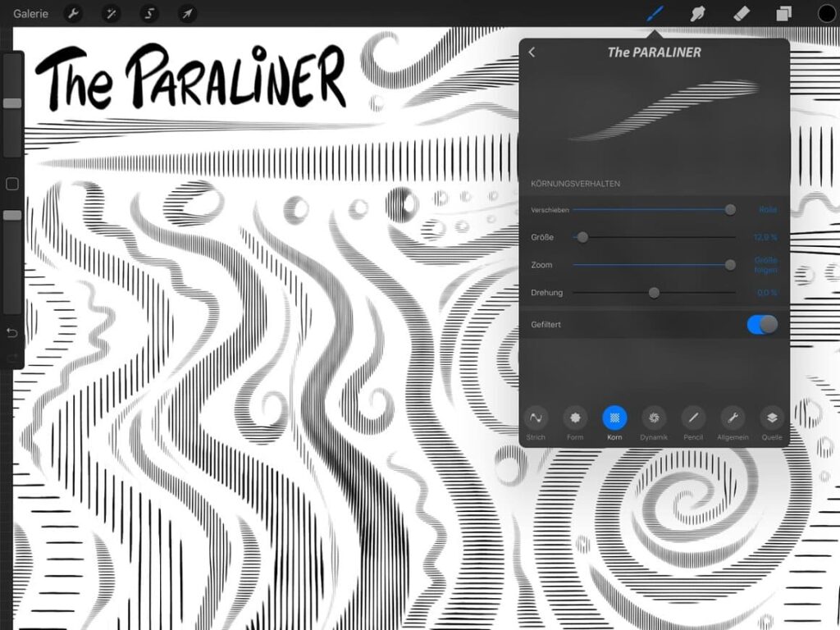Screen dimensions: 840x630
Task: Switch to the Dynamik tab
Action: pos(654,423)
